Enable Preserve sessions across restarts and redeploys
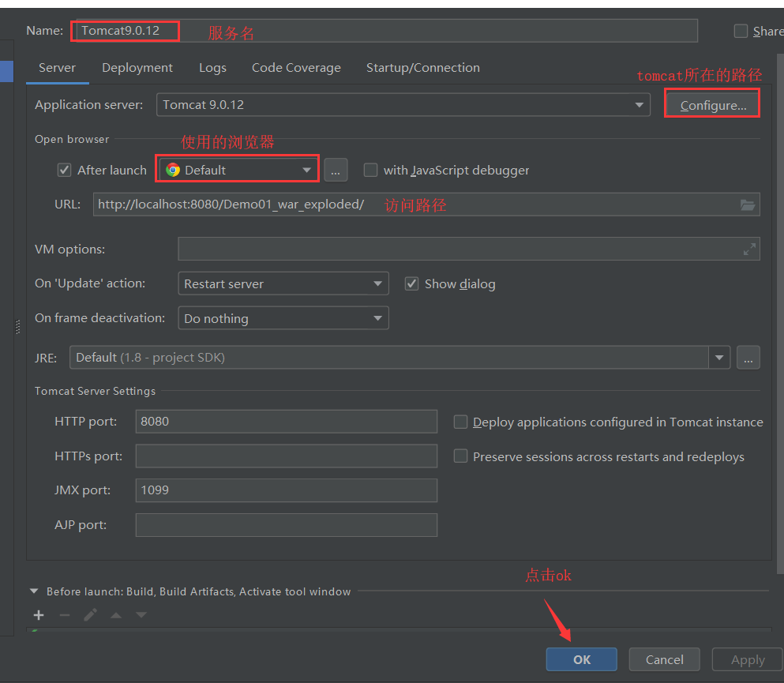 click(460, 456)
